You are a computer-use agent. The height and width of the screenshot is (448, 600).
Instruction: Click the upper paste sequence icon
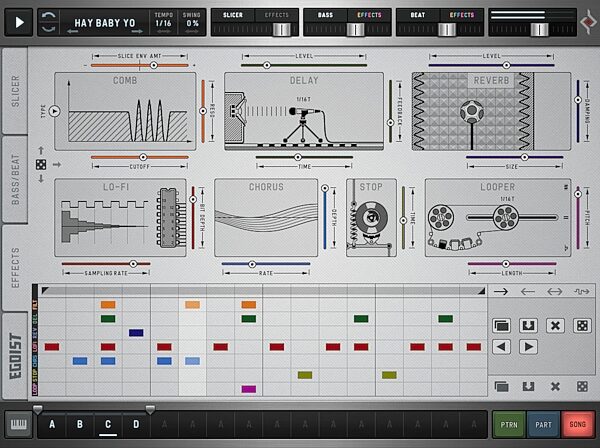click(528, 326)
